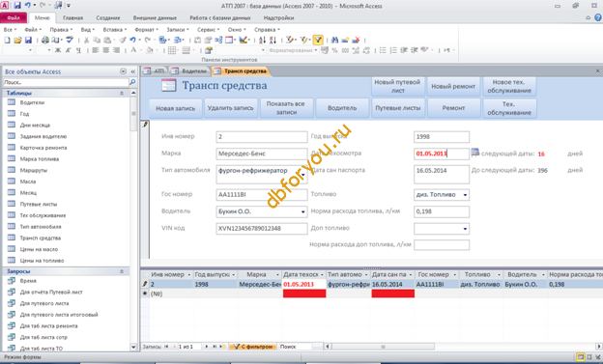Click the Save diskette icon in the toolbar
The height and width of the screenshot is (364, 603).
[28, 40]
